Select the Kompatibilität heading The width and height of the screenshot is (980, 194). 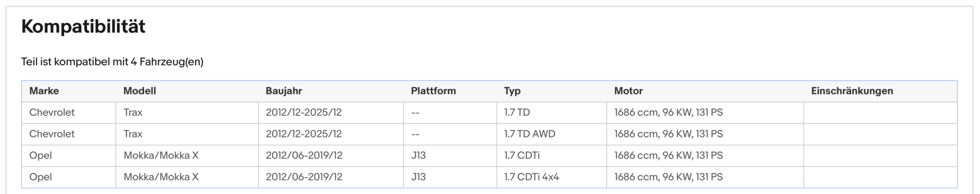tap(83, 26)
